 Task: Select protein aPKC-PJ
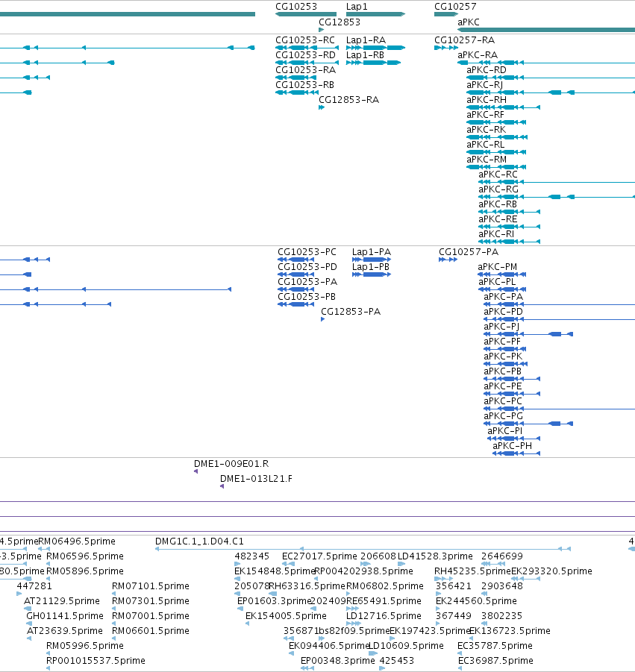pos(501,327)
